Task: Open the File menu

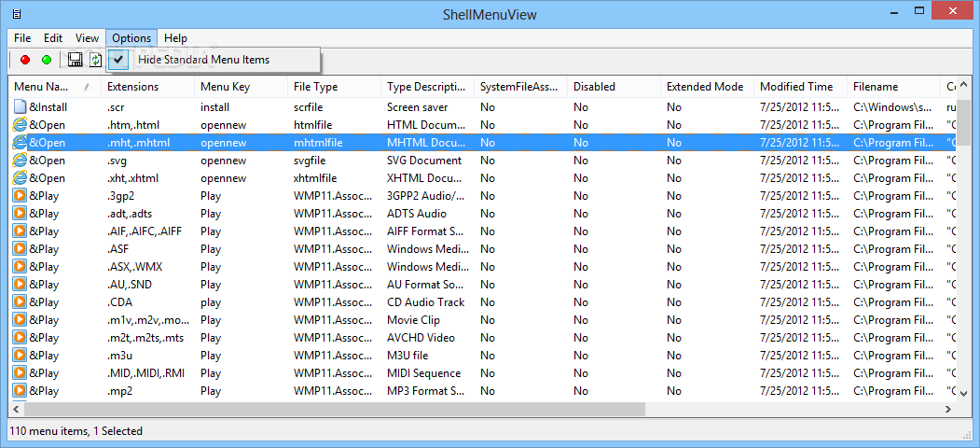Action: point(22,38)
